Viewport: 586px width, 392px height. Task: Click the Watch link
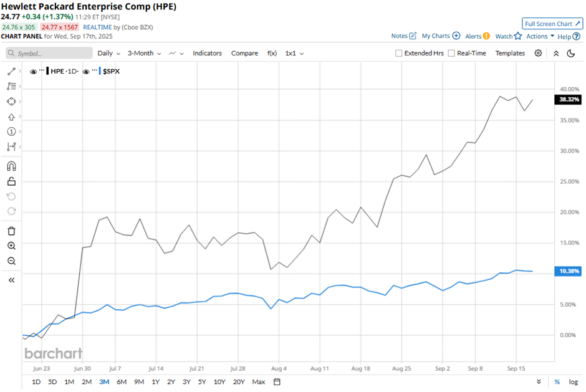click(504, 36)
